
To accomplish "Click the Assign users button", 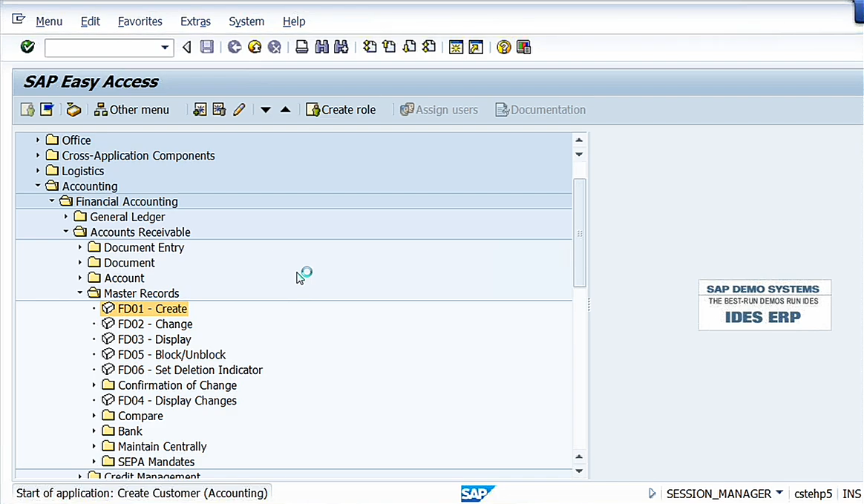I will 439,110.
